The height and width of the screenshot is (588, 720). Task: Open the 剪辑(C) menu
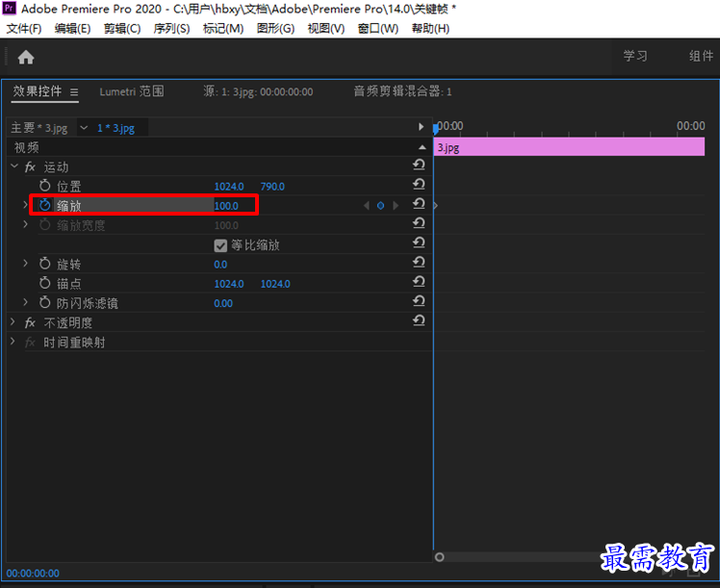(x=122, y=29)
